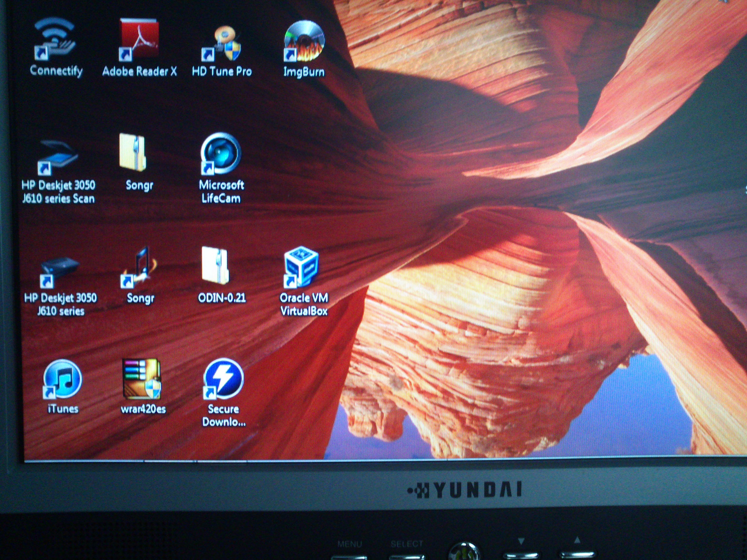This screenshot has height=560, width=747.
Task: Click the ODIN-0.21 zip archive icon
Action: pos(216,266)
